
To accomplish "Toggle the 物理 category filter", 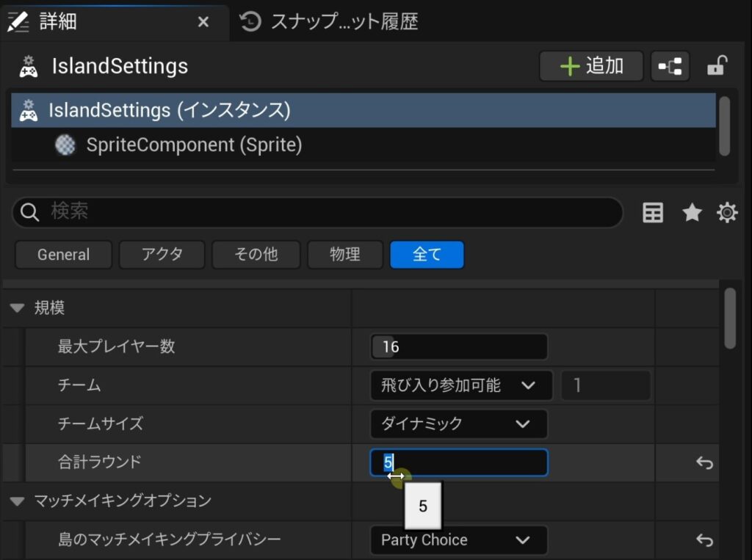I will tap(345, 255).
